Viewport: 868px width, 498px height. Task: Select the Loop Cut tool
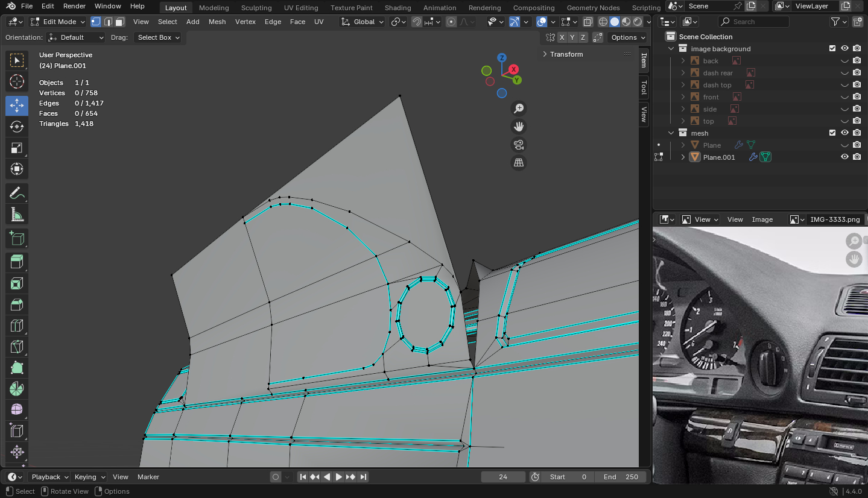tap(17, 326)
